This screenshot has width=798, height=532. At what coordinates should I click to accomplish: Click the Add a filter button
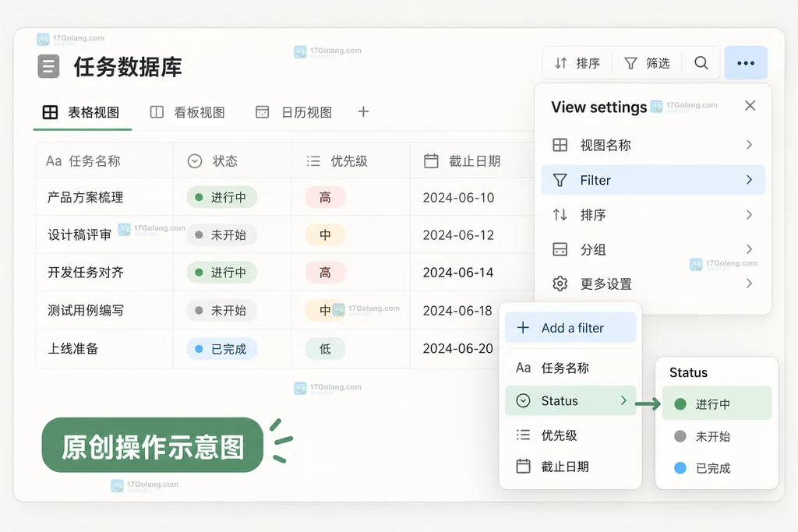click(x=570, y=328)
